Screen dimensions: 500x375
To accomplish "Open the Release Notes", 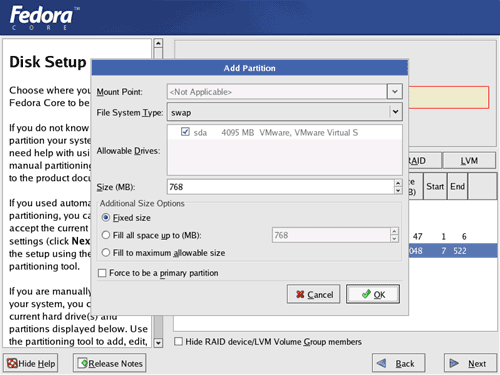I will 110,363.
